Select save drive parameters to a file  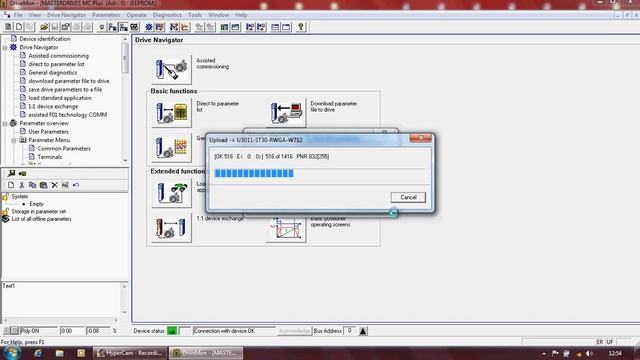coord(65,89)
